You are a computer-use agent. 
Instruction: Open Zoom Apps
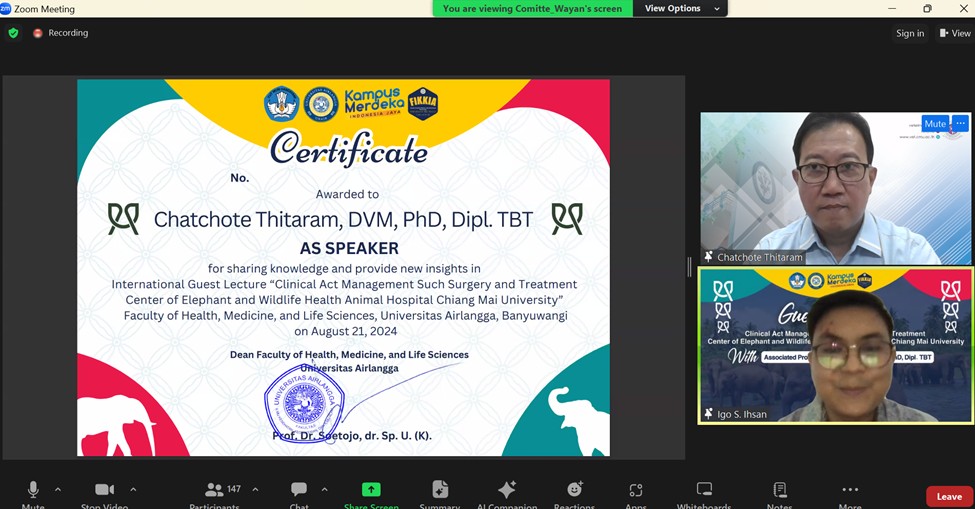tap(635, 490)
